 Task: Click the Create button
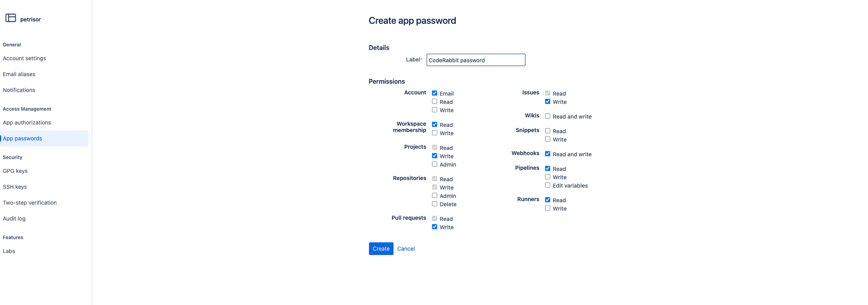tap(381, 249)
